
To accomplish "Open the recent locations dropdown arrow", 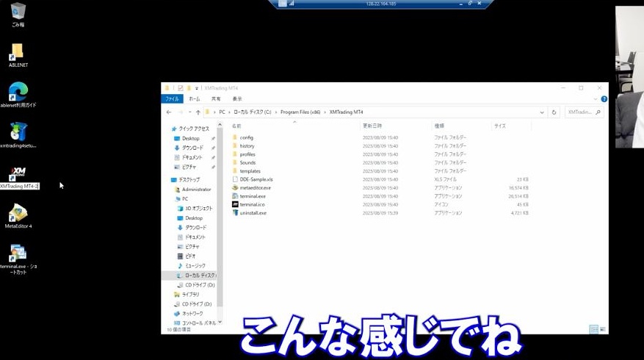I will tap(189, 112).
